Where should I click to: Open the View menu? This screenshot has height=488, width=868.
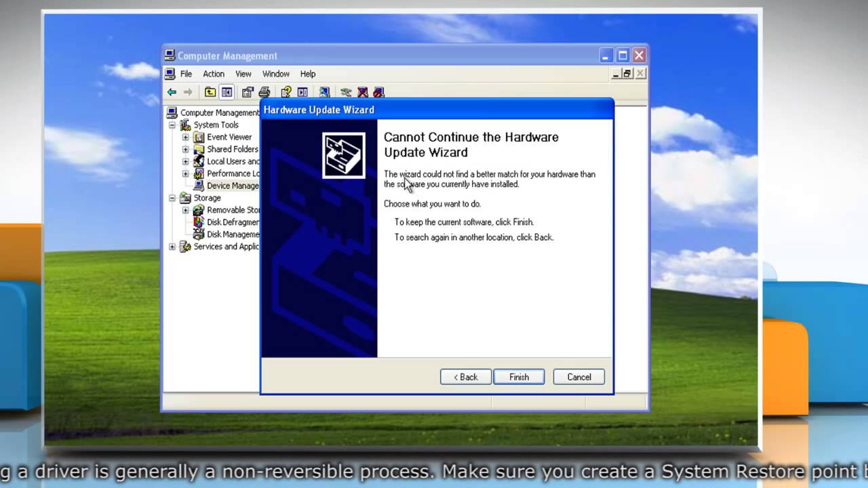[x=243, y=74]
